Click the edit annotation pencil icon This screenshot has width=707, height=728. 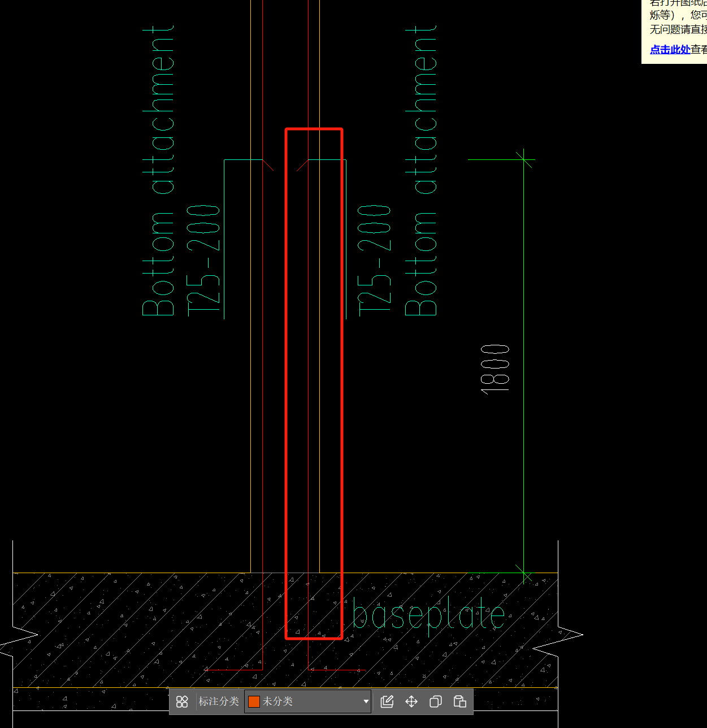(387, 701)
